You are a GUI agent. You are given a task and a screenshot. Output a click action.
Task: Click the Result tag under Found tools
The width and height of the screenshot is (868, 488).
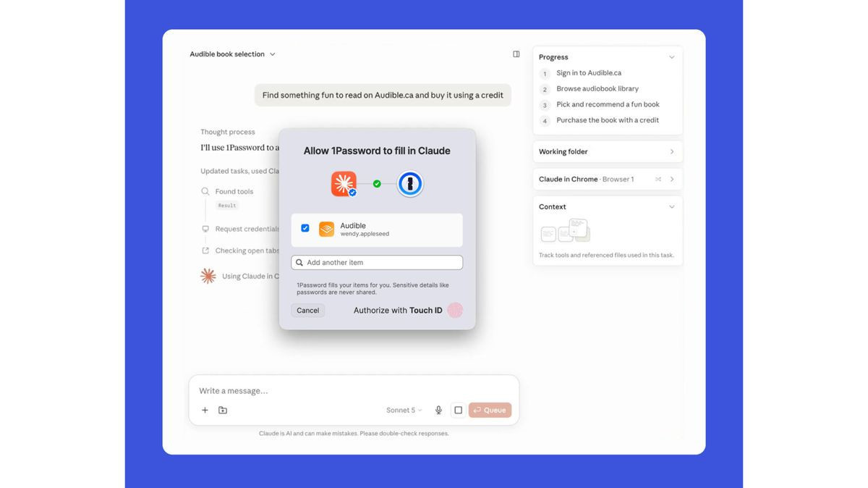[x=227, y=206]
